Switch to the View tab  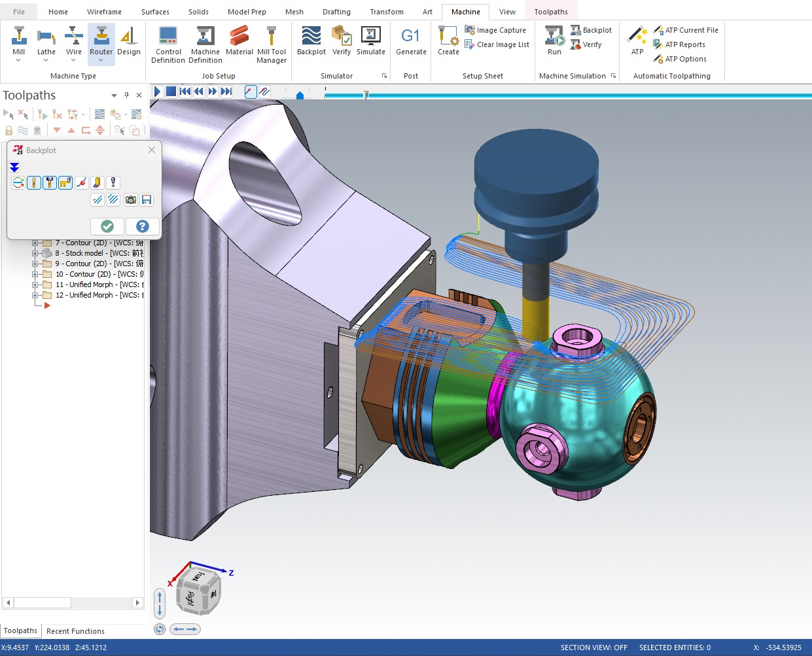[x=508, y=12]
